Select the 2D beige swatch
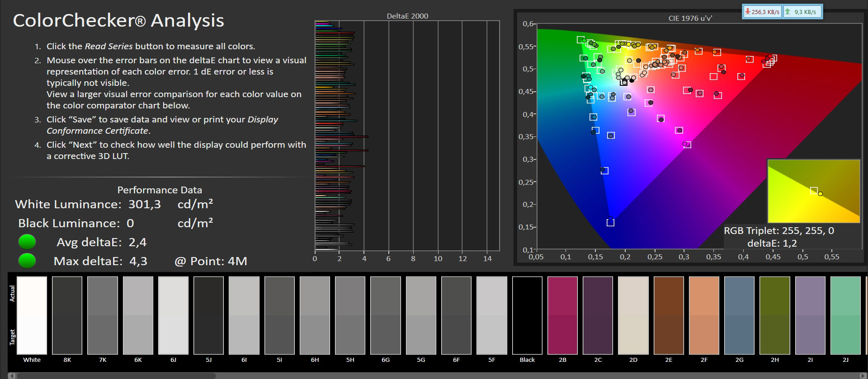Viewport: 868px width, 379px height. (x=633, y=315)
